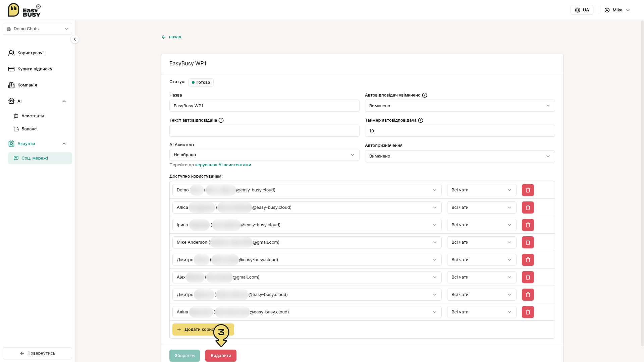Image resolution: width=644 pixels, height=362 pixels.
Task: Open Автопризначення dropdown
Action: pos(460,156)
